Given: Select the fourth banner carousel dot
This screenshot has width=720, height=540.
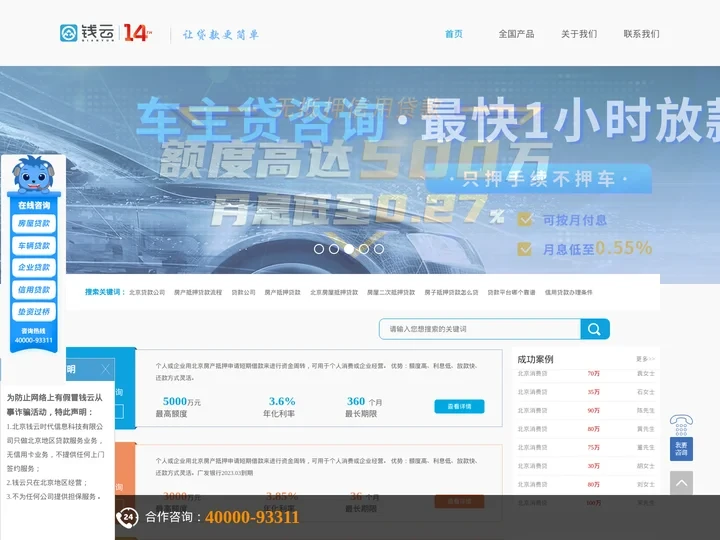Looking at the screenshot, I should 364,249.
